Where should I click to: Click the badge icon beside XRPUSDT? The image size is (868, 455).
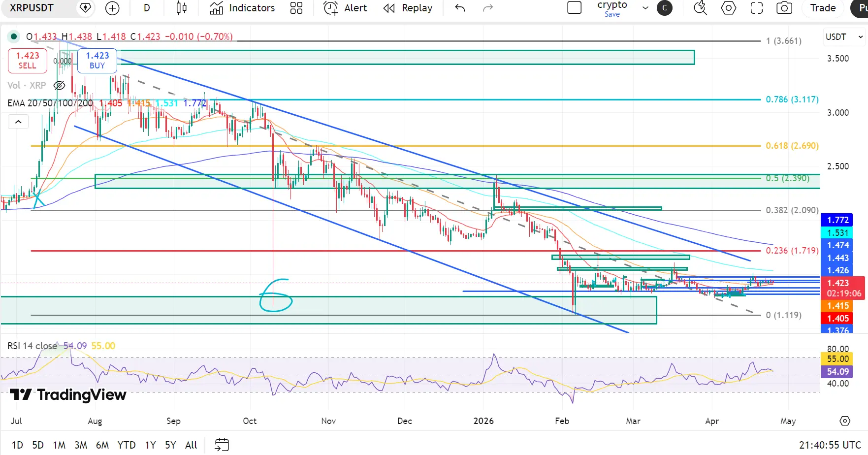[85, 8]
